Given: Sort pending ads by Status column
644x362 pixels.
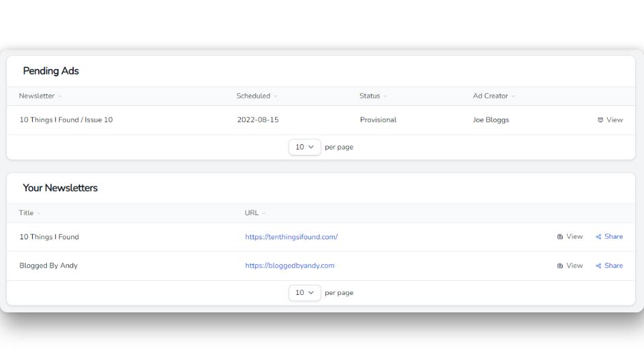Looking at the screenshot, I should [370, 96].
